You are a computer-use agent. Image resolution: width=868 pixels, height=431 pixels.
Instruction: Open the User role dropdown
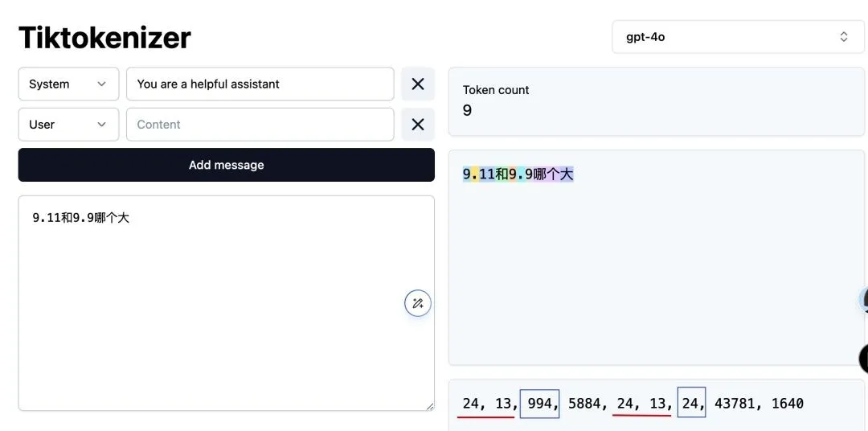click(68, 125)
